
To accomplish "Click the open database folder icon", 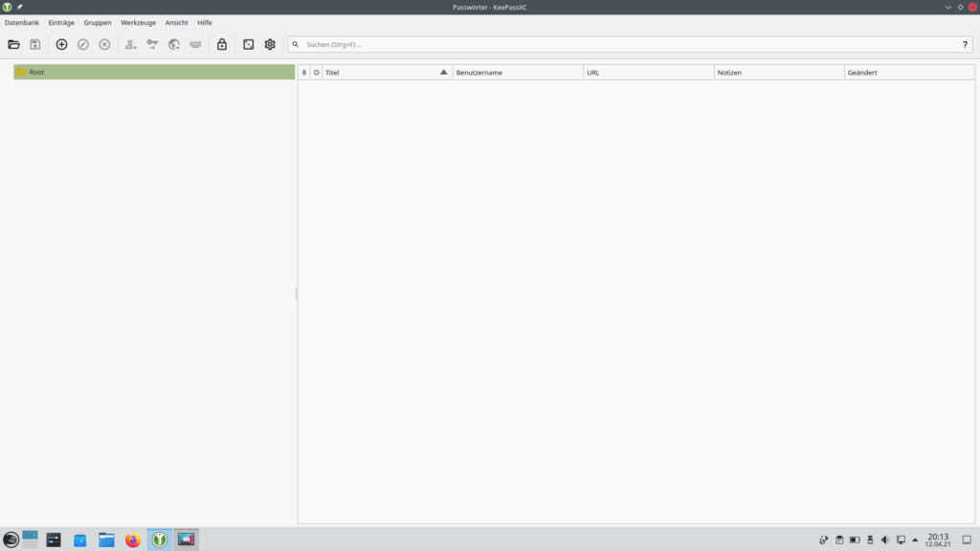I will coord(13,44).
